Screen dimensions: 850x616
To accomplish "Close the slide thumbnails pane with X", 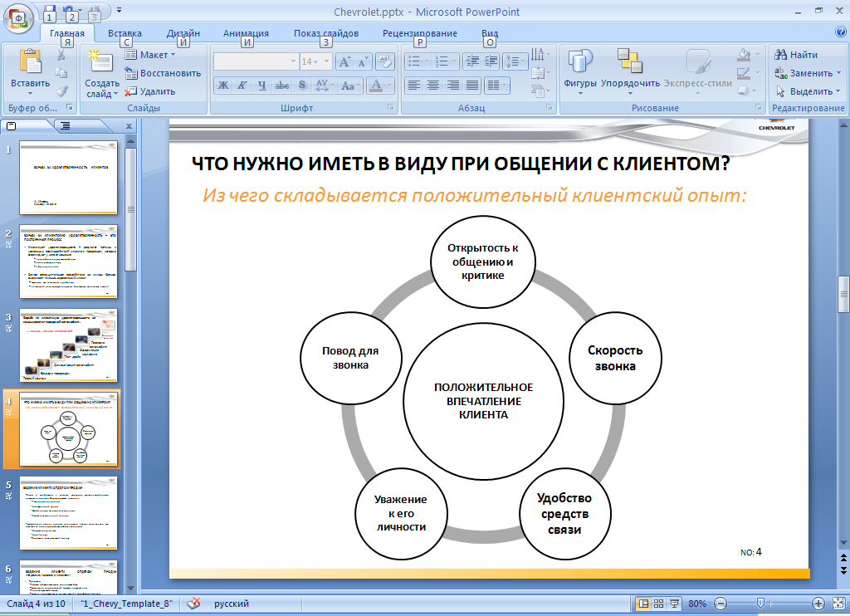I will [x=129, y=126].
